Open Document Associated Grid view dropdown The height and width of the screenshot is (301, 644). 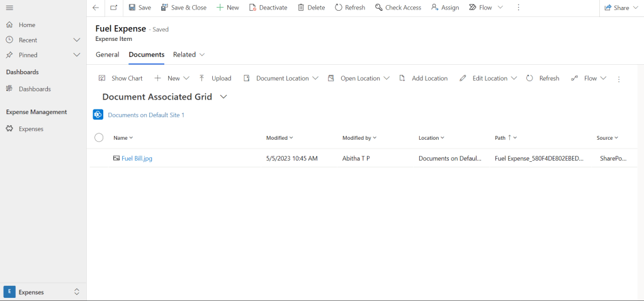pos(223,97)
